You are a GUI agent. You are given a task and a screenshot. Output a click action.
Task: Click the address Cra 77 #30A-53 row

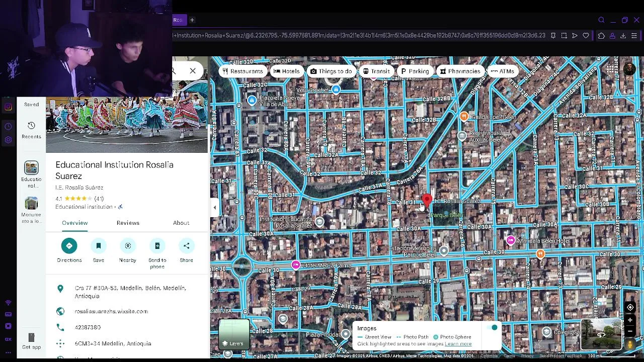[128, 292]
